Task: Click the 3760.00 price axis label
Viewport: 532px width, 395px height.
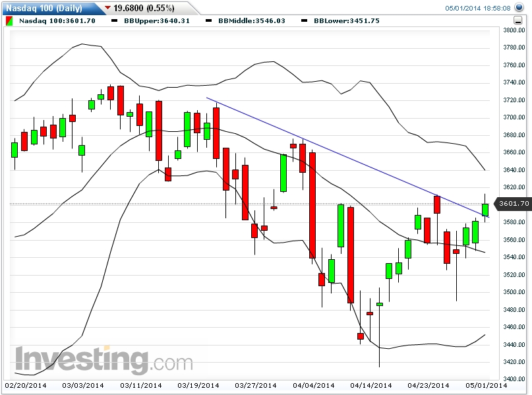Action: [514, 65]
